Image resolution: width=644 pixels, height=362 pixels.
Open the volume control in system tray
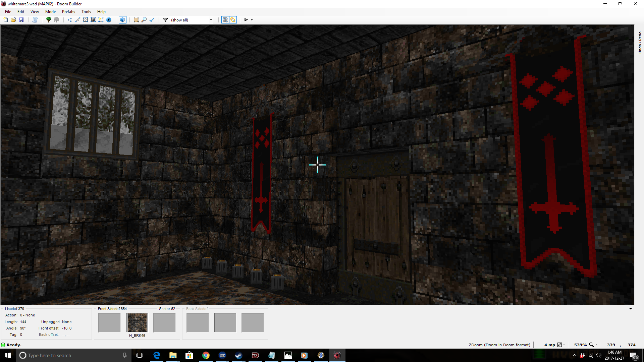point(599,355)
